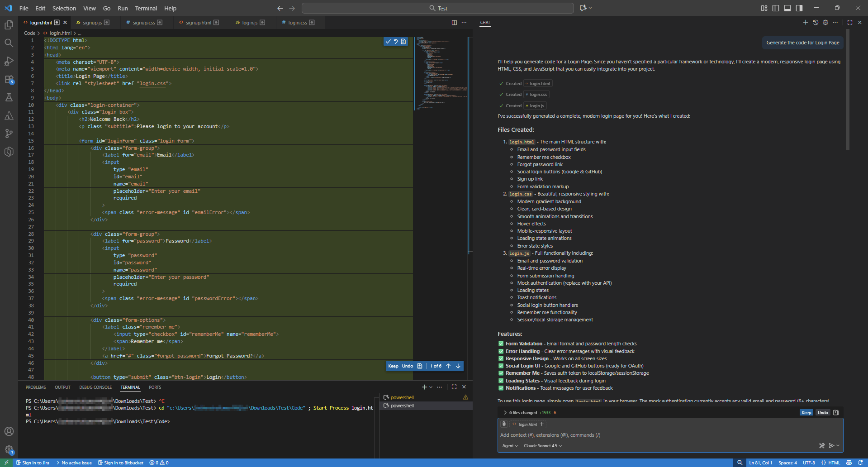Maximize the terminal panel size
The width and height of the screenshot is (868, 468).
454,387
